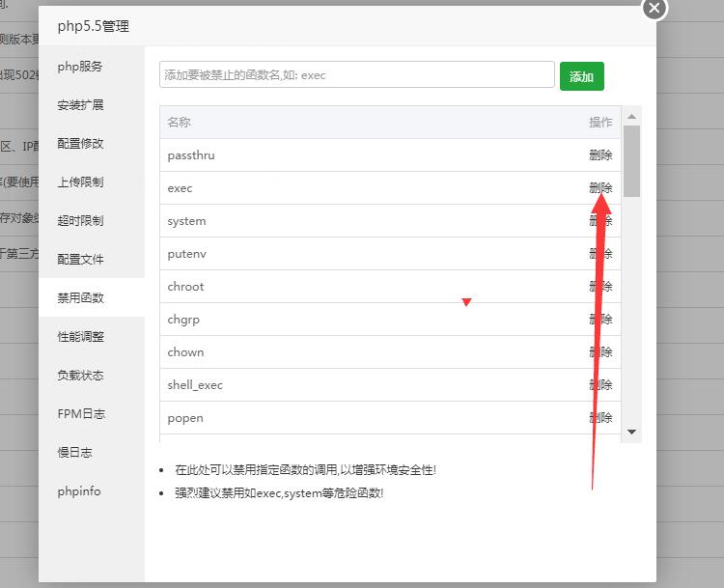The height and width of the screenshot is (588, 724).
Task: Open the phpinfo tab
Action: [x=78, y=491]
